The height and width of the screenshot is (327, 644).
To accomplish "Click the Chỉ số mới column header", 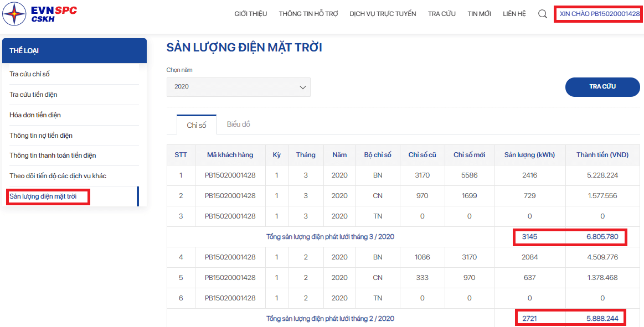I will coord(470,155).
